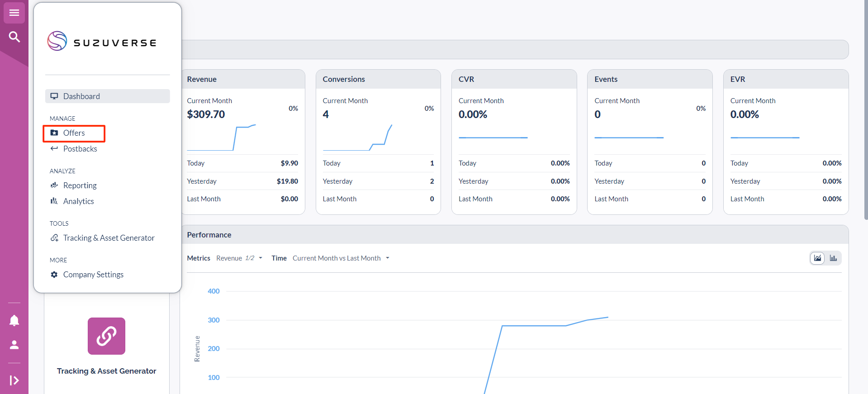This screenshot has height=394, width=868.
Task: Go to Postbacks page
Action: (x=80, y=149)
